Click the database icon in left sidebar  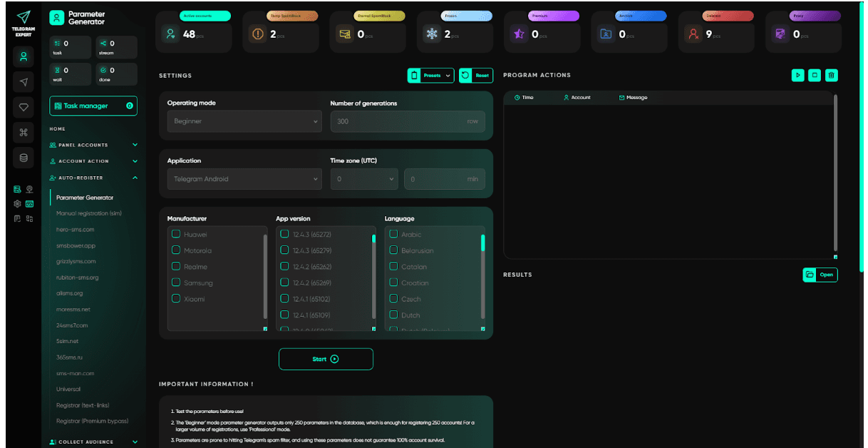tap(23, 158)
